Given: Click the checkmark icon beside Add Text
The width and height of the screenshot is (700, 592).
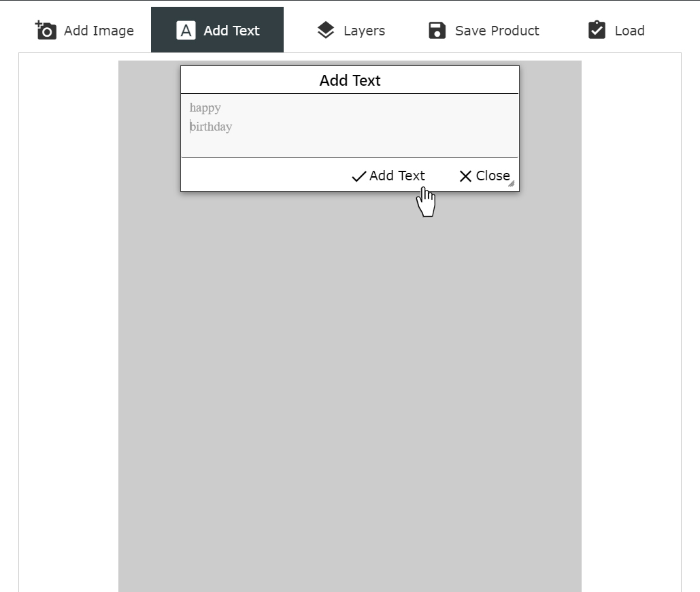Looking at the screenshot, I should [x=359, y=176].
